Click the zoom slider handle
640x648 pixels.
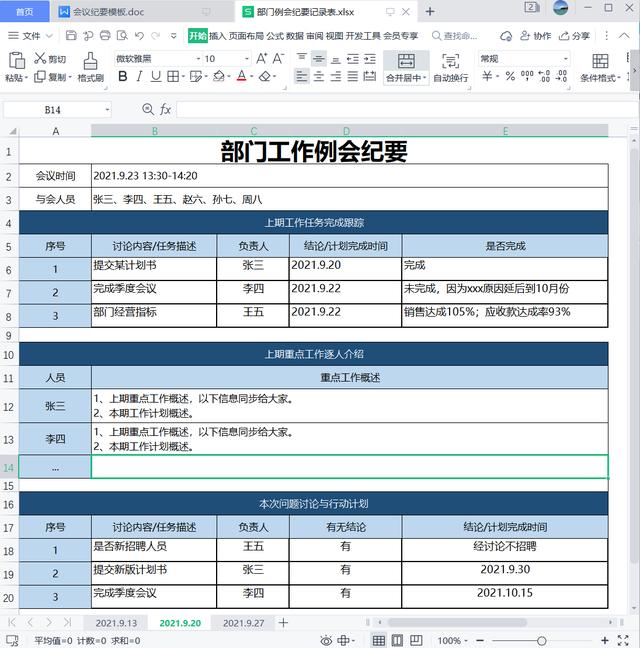click(x=542, y=641)
